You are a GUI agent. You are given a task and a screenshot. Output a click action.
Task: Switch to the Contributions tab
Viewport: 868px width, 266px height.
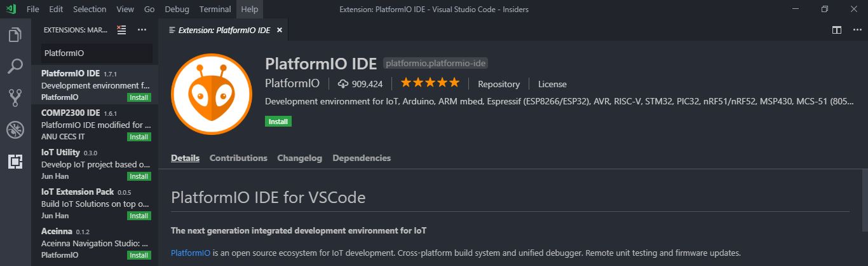(x=238, y=158)
